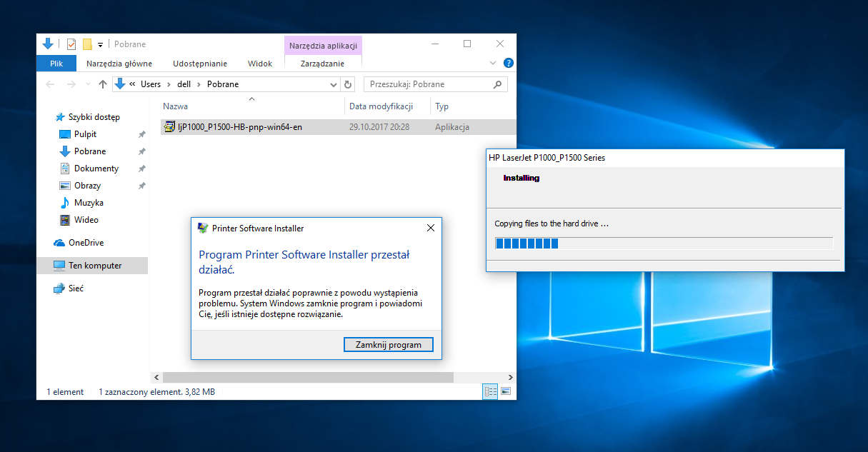868x452 pixels.
Task: Open the Plik menu
Action: pos(56,64)
